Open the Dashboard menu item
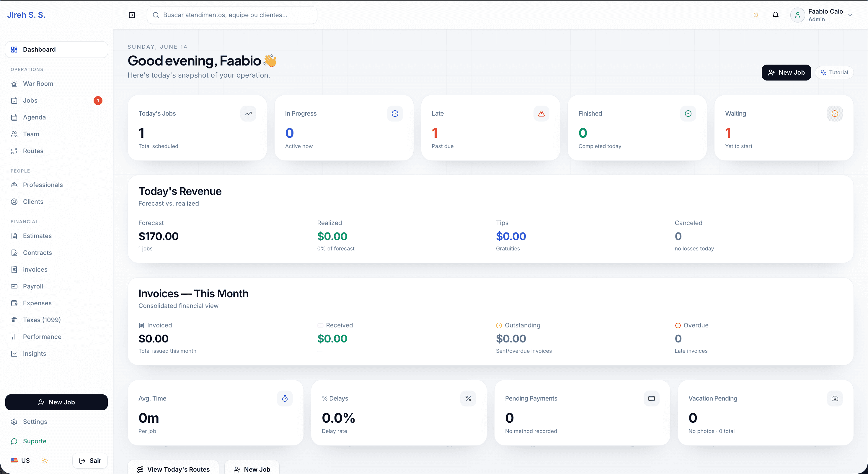 pos(57,50)
